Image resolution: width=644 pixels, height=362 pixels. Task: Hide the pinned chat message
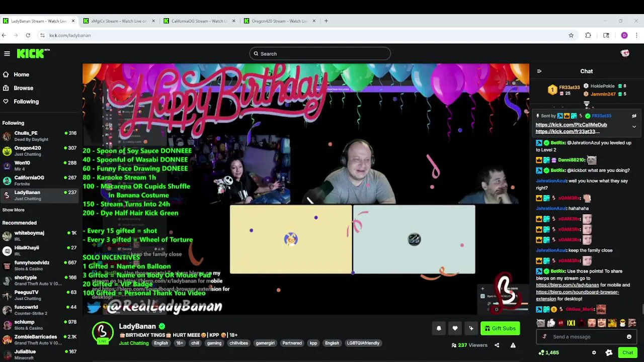tap(634, 116)
